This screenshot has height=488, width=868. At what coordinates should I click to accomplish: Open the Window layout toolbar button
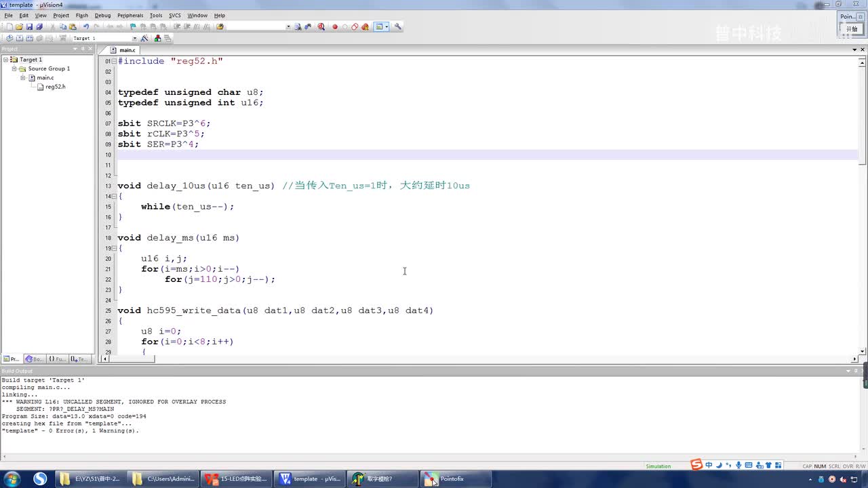[x=379, y=27]
